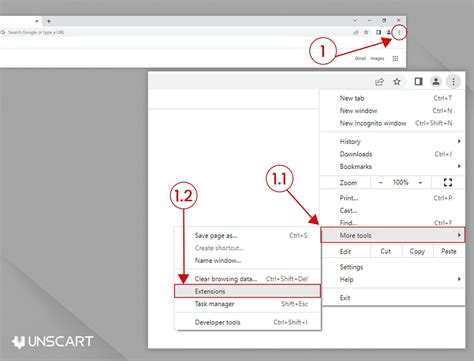Select Clear browsing data... in submenu
This screenshot has width=474, height=361.
[x=248, y=279]
